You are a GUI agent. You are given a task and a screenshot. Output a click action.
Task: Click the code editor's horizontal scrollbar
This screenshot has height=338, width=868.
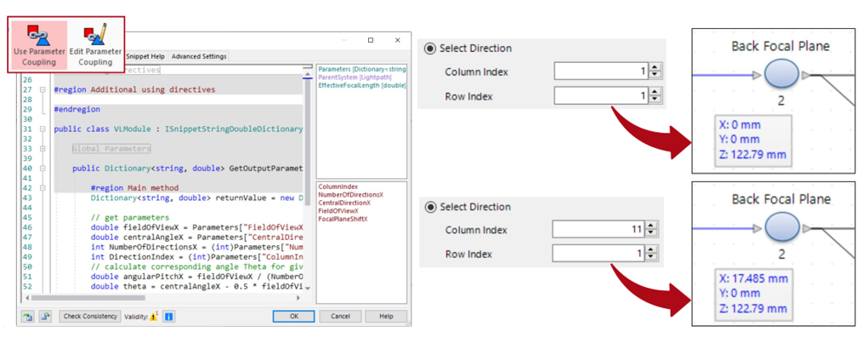pos(163,297)
